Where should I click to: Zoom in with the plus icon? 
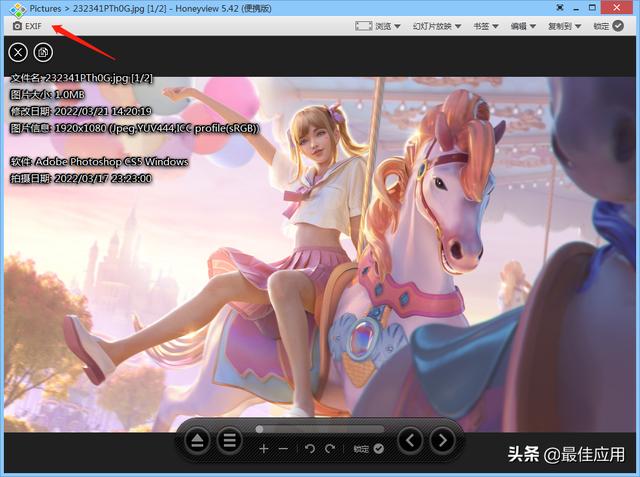pyautogui.click(x=264, y=449)
